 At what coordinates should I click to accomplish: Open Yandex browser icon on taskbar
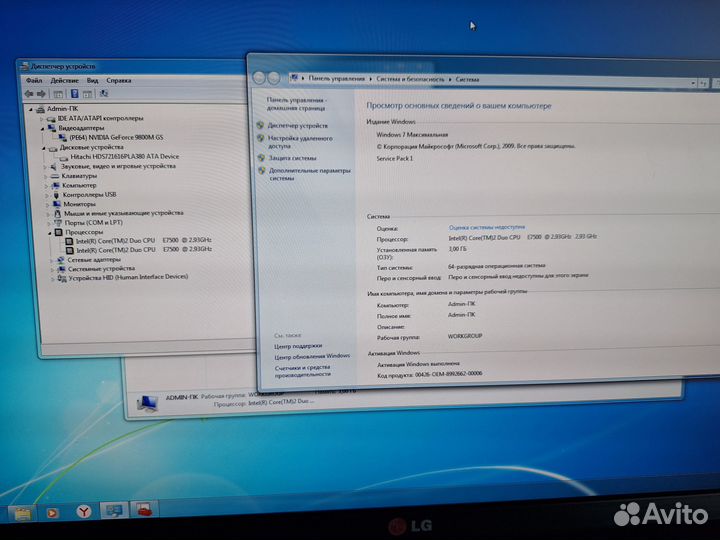pos(84,511)
